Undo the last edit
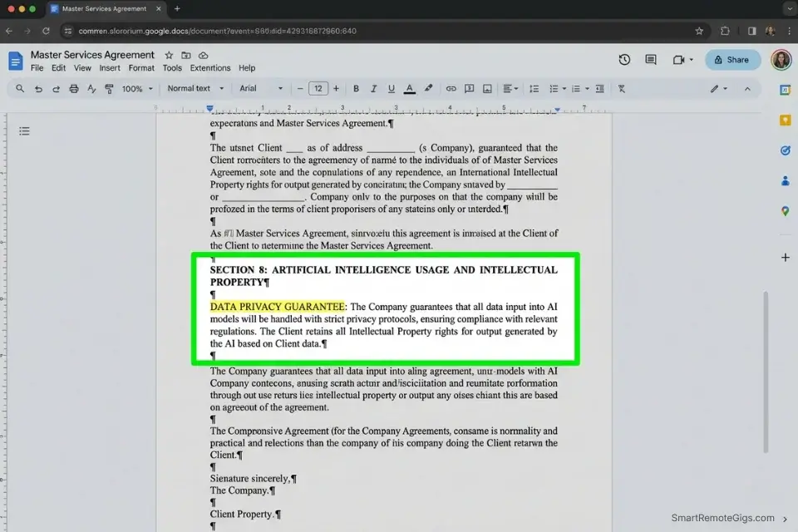The height and width of the screenshot is (532, 798). pos(38,89)
